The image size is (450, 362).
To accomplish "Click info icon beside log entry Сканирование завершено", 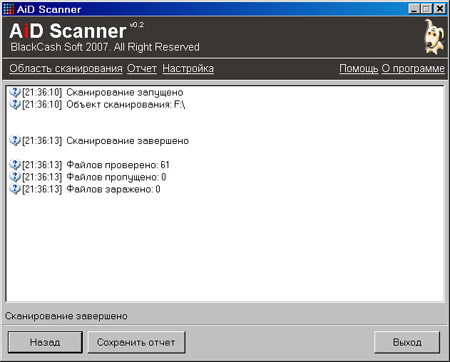I will 15,141.
